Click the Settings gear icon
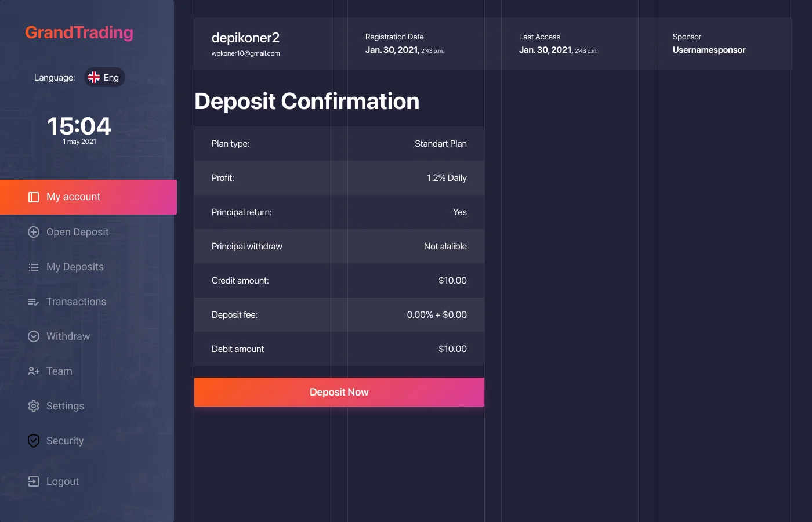Screen dimensions: 812x522 [34, 406]
